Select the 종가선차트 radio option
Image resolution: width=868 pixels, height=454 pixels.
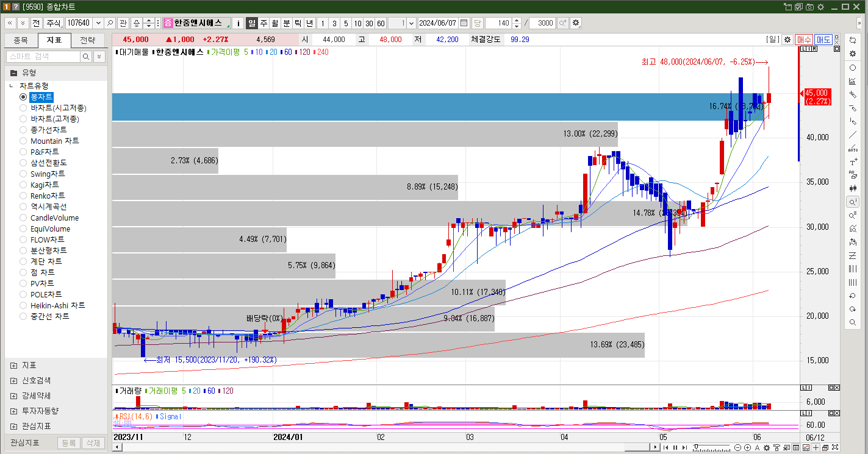point(23,130)
